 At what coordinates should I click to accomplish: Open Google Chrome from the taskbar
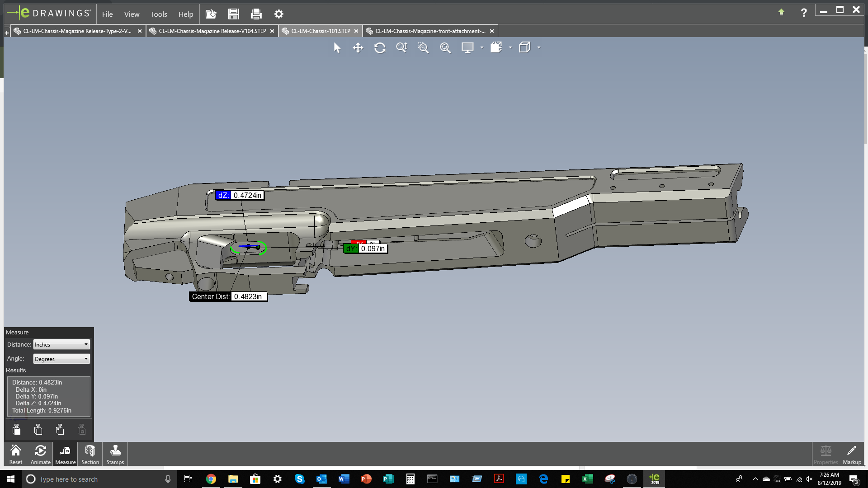click(x=211, y=479)
